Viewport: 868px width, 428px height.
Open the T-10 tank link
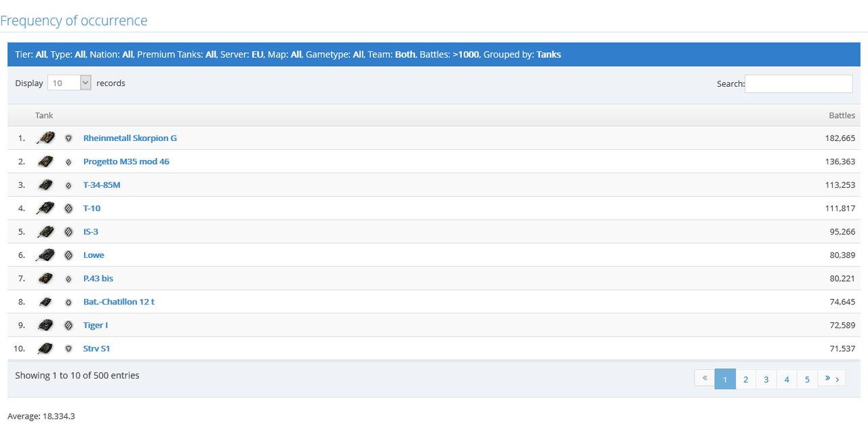point(92,208)
